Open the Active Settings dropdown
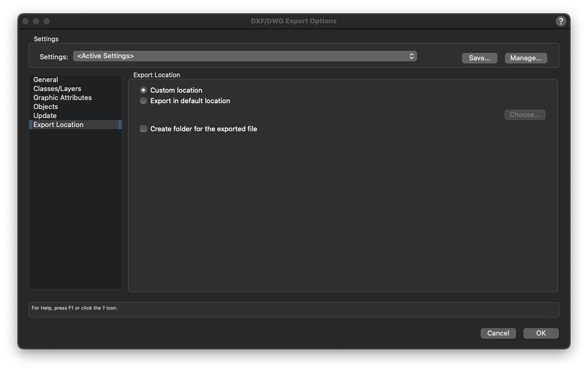This screenshot has width=588, height=371. tap(245, 56)
